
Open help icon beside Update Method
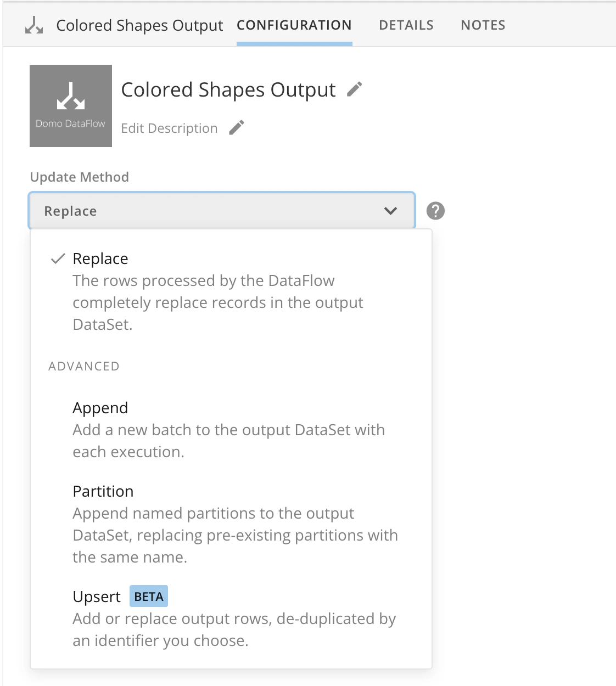435,211
